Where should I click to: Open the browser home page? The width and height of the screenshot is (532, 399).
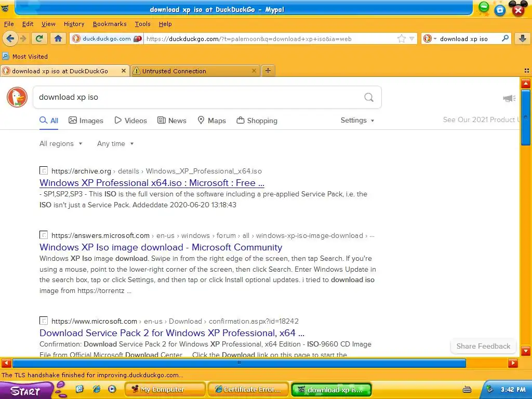pos(58,38)
